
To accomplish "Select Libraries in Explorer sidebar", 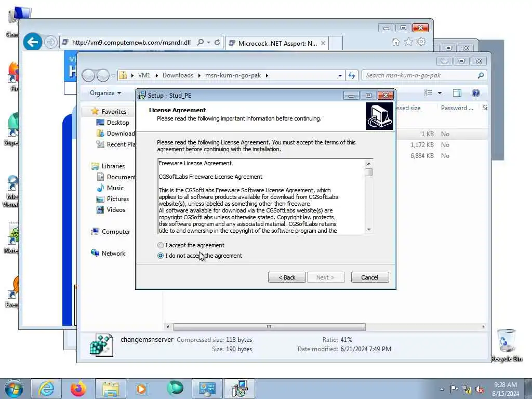I will [113, 166].
